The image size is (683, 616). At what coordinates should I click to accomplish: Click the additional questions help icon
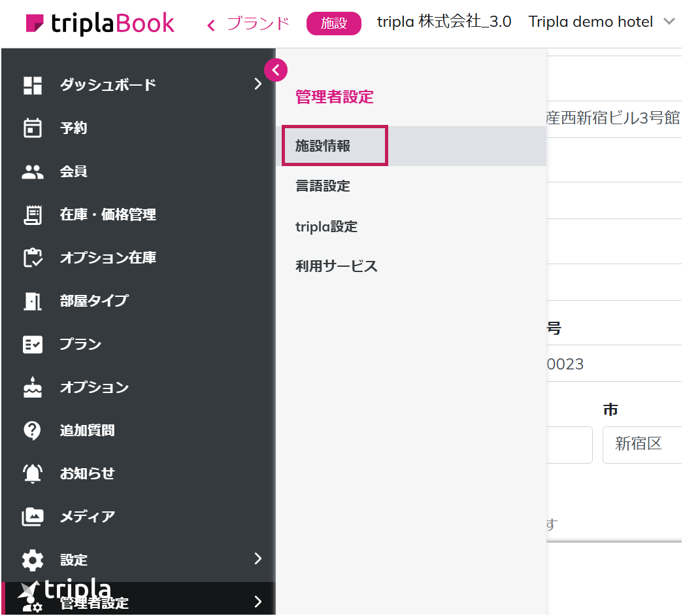click(x=32, y=431)
